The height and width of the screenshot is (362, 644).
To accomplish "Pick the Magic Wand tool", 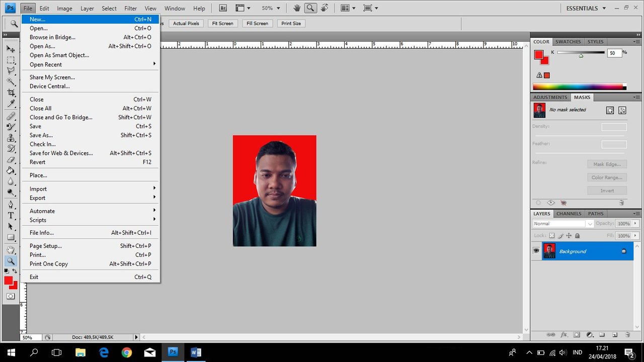I will [x=11, y=81].
